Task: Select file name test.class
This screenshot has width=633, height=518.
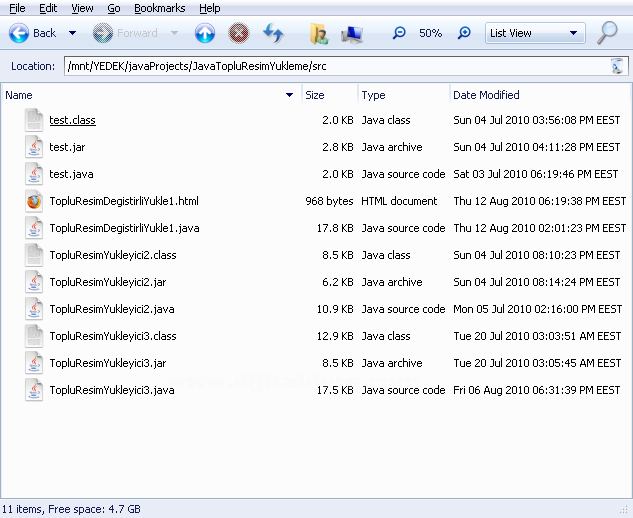Action: coord(72,120)
